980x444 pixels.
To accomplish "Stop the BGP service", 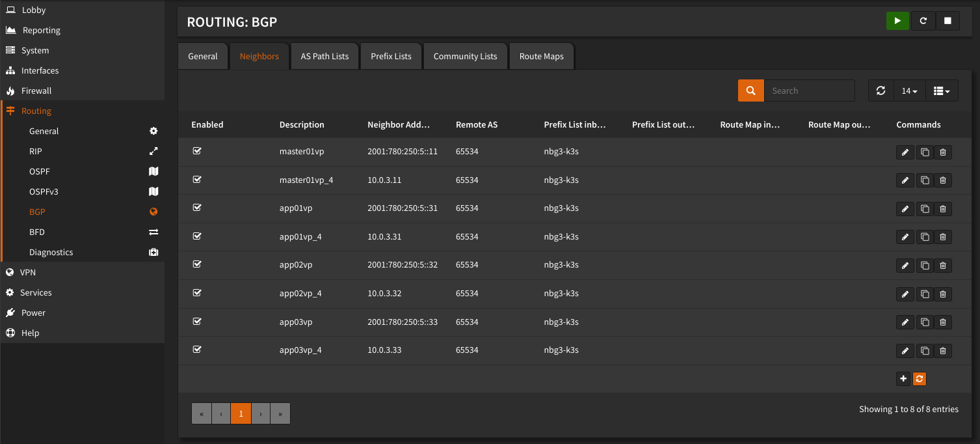I will pos(947,21).
